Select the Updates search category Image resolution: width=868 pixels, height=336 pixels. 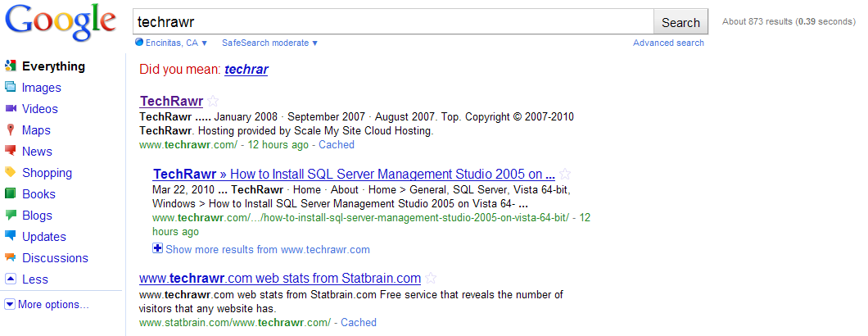pos(43,237)
